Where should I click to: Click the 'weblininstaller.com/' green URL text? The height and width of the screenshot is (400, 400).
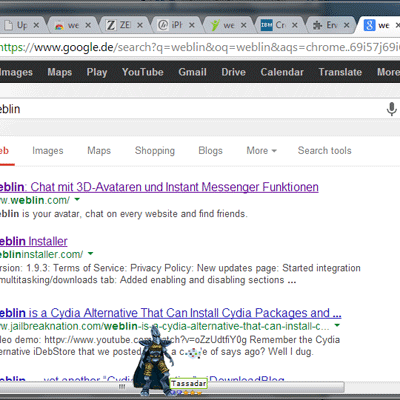pos(41,254)
